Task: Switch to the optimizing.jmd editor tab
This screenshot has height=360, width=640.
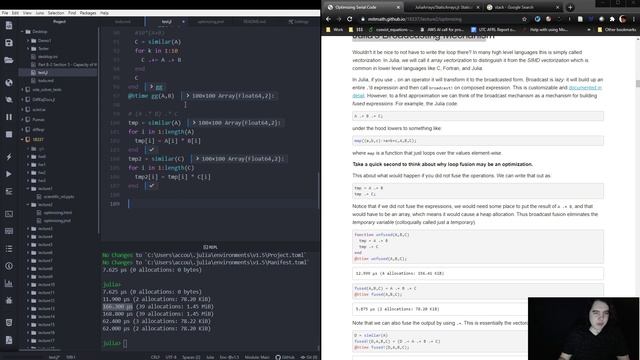Action: 211,22
